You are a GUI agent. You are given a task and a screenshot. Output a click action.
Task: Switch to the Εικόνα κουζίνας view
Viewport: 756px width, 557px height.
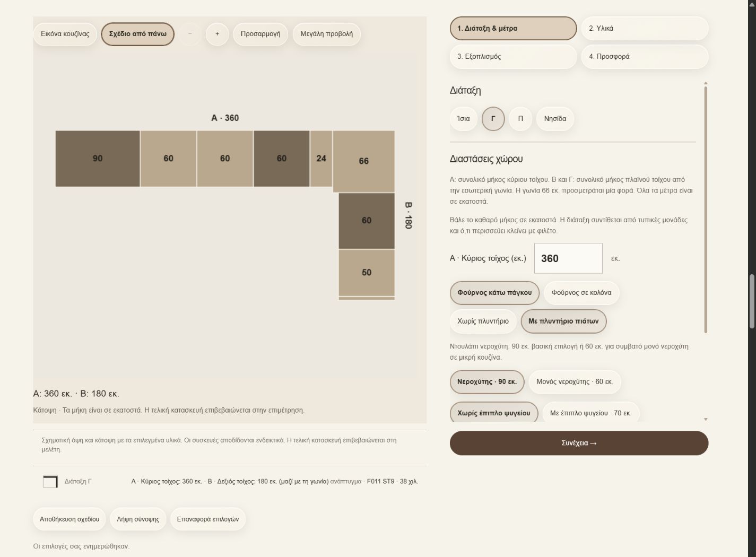(x=65, y=34)
